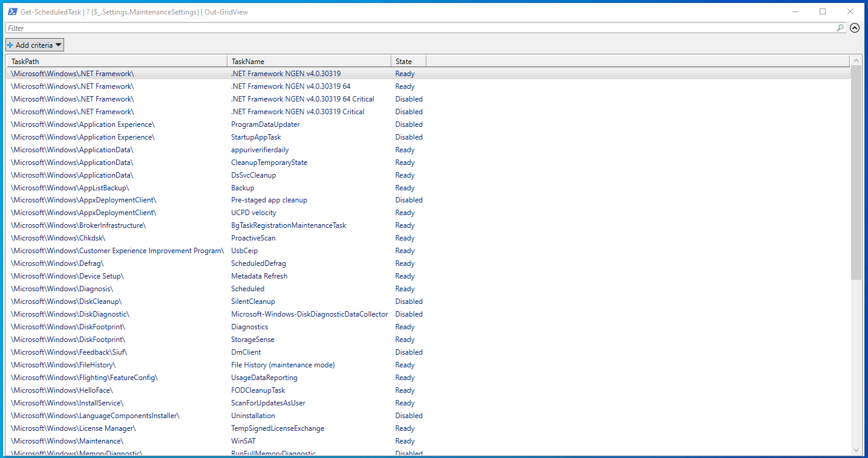Click the vertical scrollbar thumb

point(856,172)
